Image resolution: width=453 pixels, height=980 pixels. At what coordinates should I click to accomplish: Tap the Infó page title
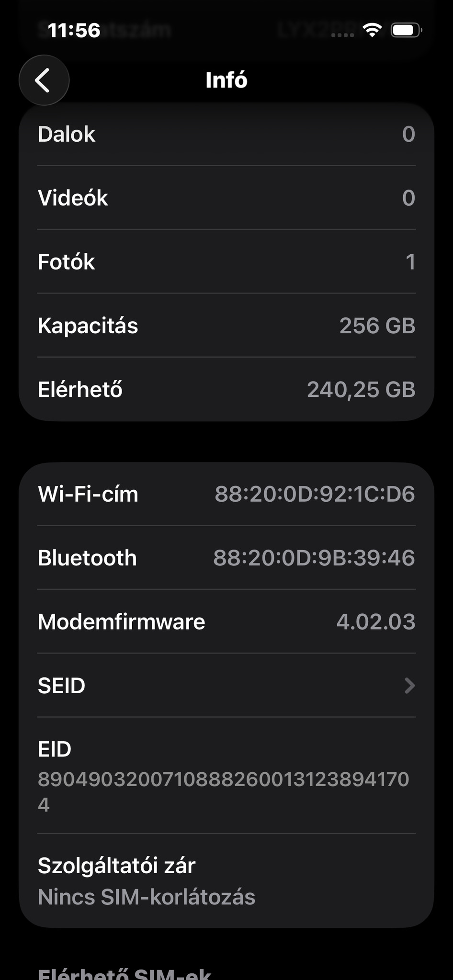coord(226,80)
